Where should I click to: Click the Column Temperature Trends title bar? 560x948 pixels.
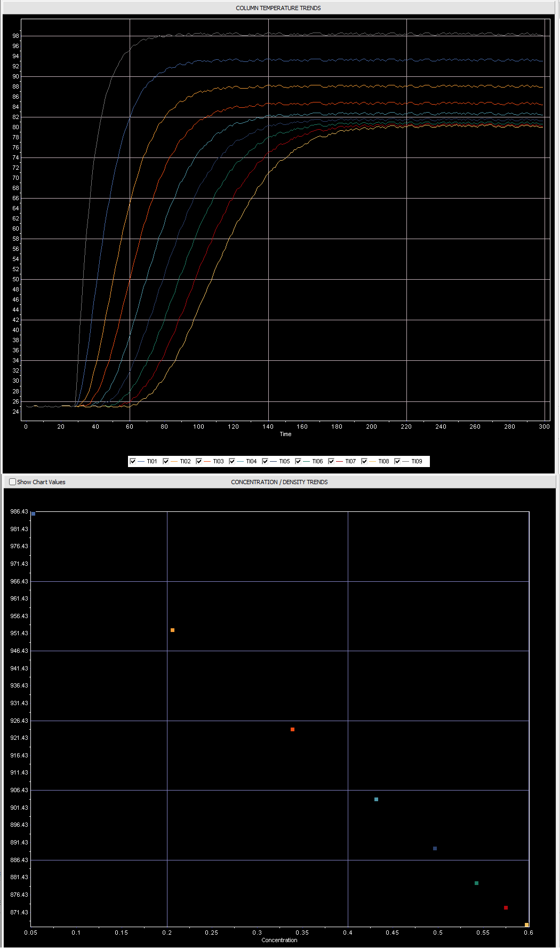point(278,8)
